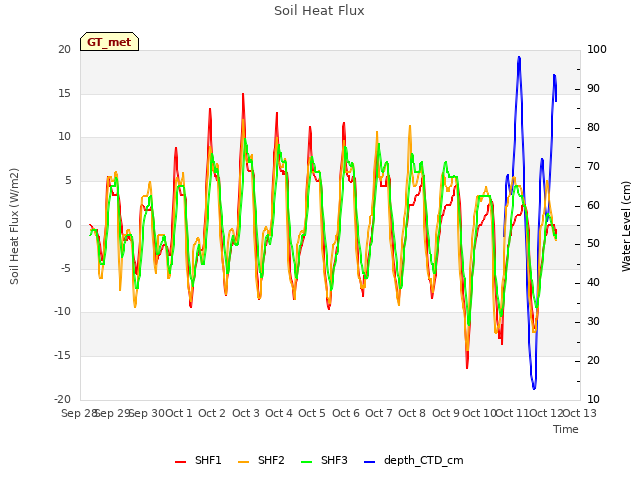Image resolution: width=640 pixels, height=480 pixels.
Task: Click the Oct 7 x-axis tick label
Action: (379, 413)
